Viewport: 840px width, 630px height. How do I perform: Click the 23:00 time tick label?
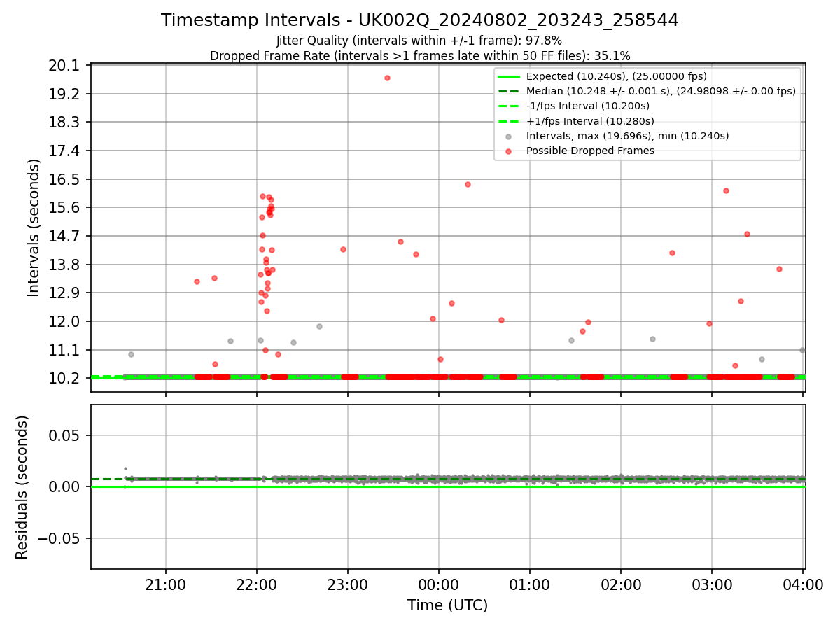[348, 584]
